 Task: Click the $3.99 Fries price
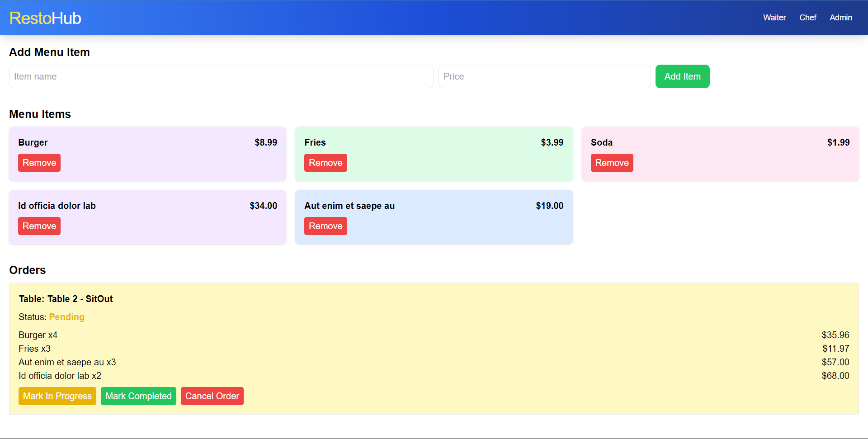(x=552, y=142)
